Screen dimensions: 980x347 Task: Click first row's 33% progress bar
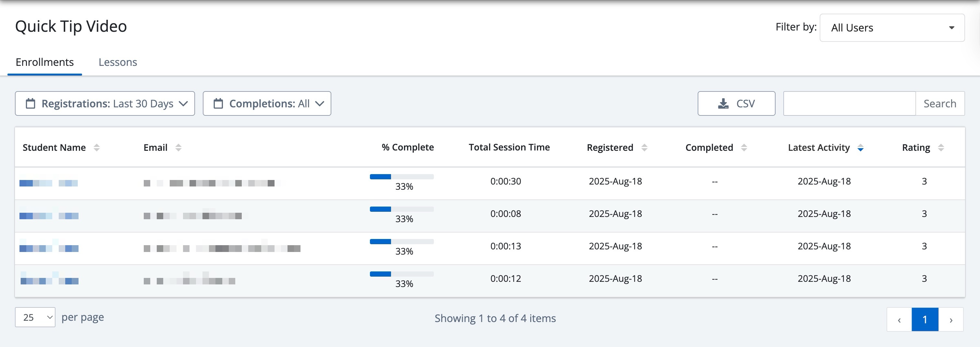click(x=401, y=177)
